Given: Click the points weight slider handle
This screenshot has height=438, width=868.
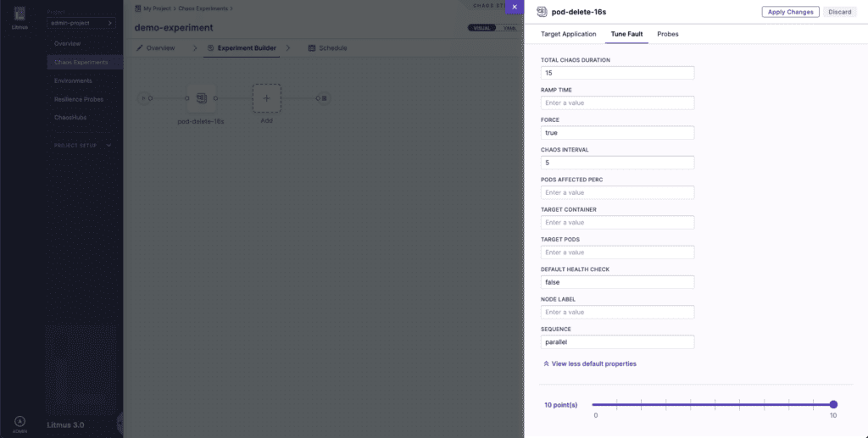Looking at the screenshot, I should tap(833, 404).
